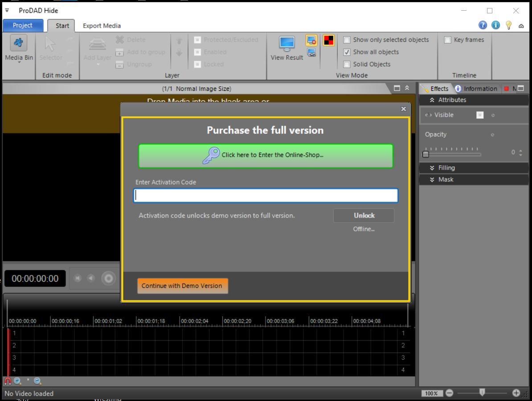The image size is (532, 401).
Task: Open the blue info icon in title area
Action: [x=496, y=25]
